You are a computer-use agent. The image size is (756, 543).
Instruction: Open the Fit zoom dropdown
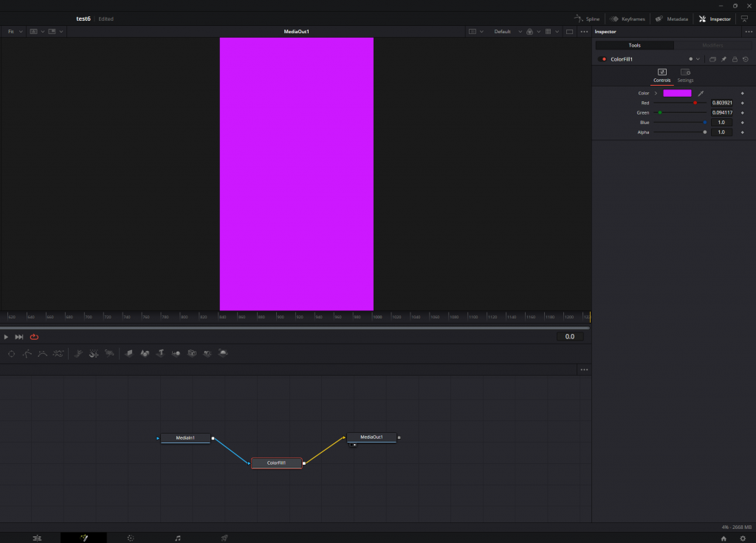click(13, 32)
